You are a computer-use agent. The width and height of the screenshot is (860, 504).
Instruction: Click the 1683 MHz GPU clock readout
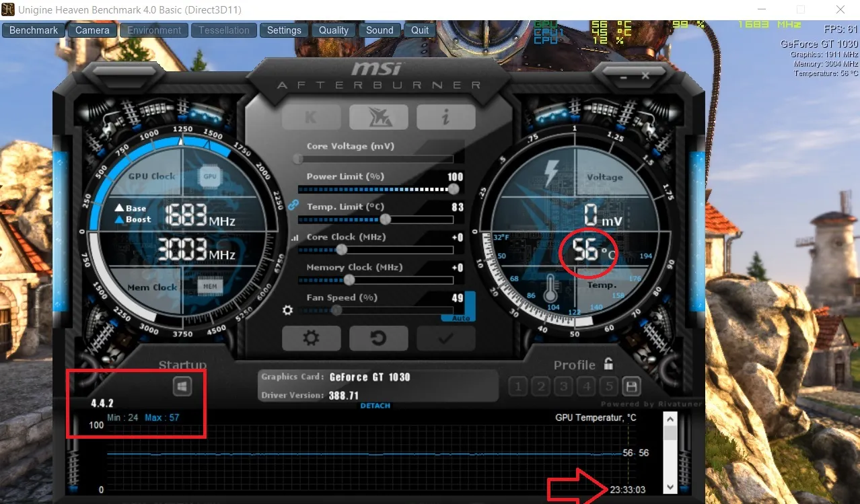[x=199, y=215]
